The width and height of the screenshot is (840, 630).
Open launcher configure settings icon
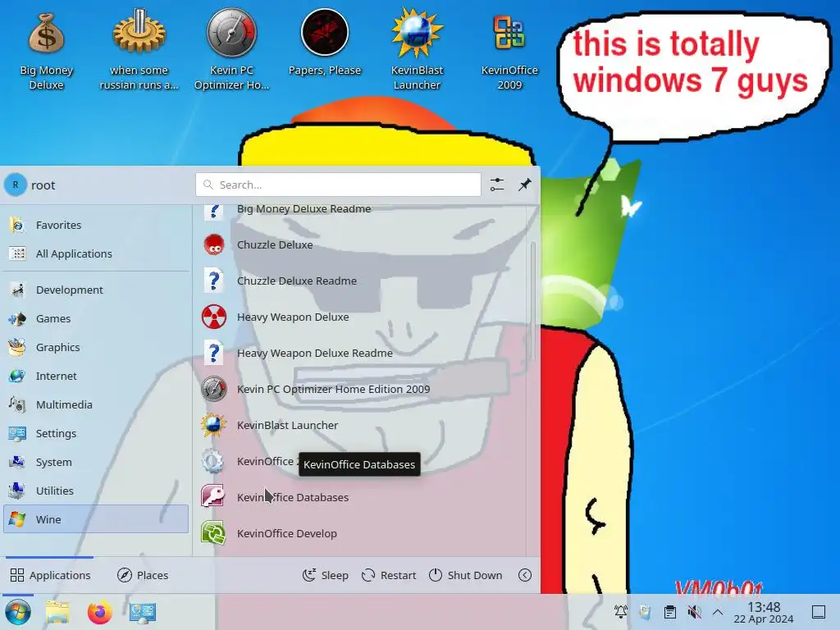497,185
